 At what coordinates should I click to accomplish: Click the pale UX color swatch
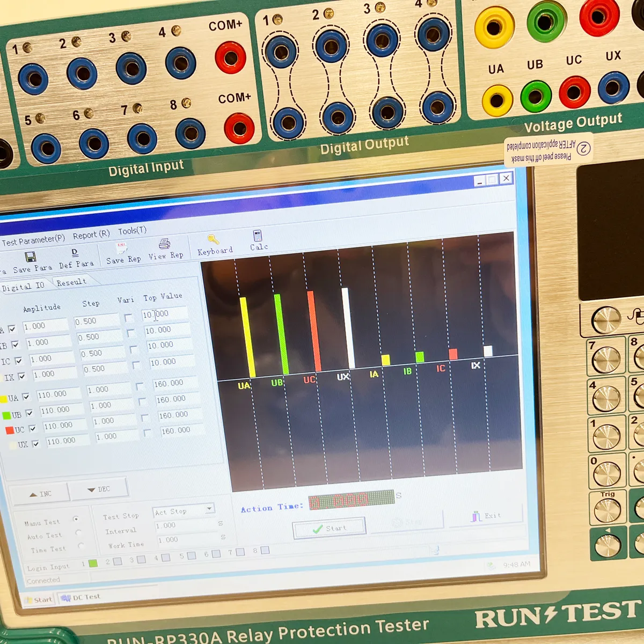tap(13, 445)
